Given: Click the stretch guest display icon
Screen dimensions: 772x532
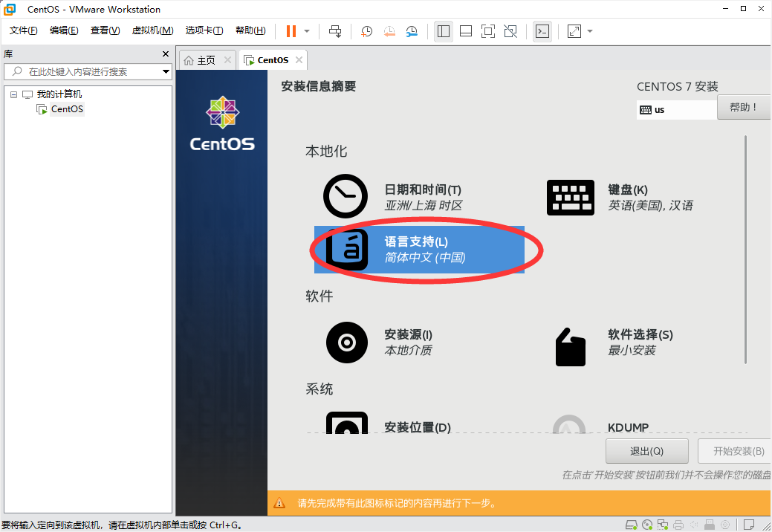Looking at the screenshot, I should click(x=574, y=31).
